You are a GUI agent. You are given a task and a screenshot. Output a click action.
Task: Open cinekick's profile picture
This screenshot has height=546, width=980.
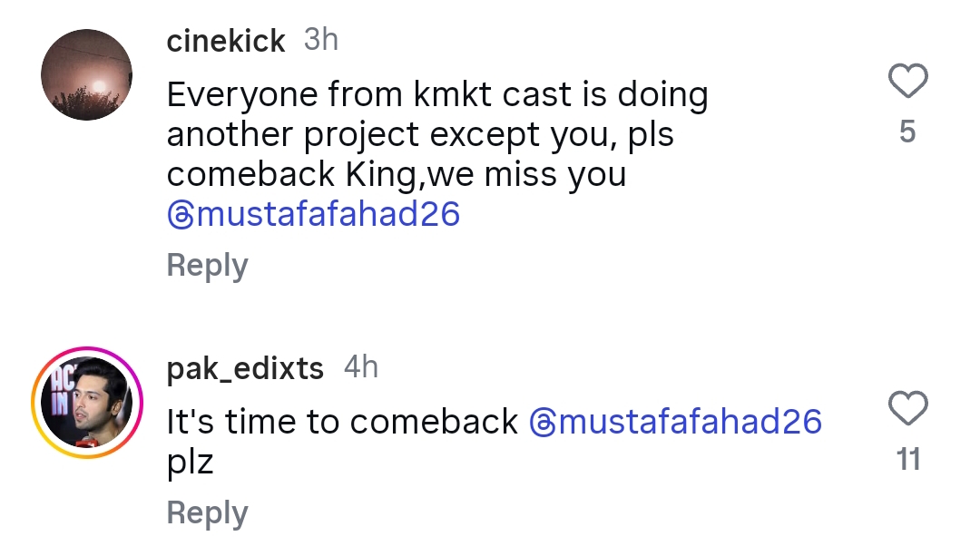(x=87, y=74)
